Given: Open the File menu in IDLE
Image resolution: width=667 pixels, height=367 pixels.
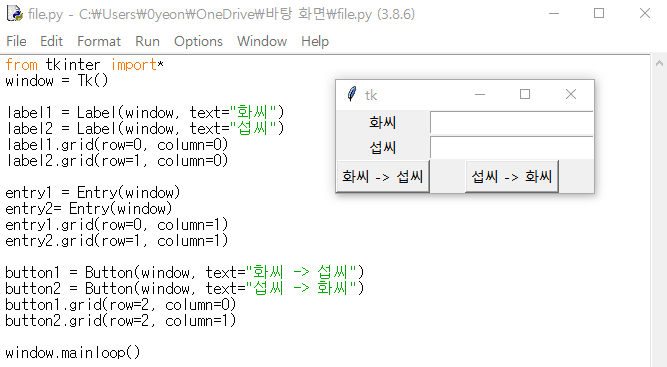Looking at the screenshot, I should 16,41.
